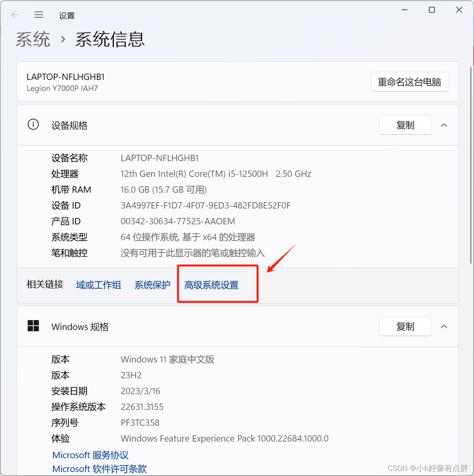Open 系统保护 link
Viewport: 474px width, 476px height.
pyautogui.click(x=152, y=285)
